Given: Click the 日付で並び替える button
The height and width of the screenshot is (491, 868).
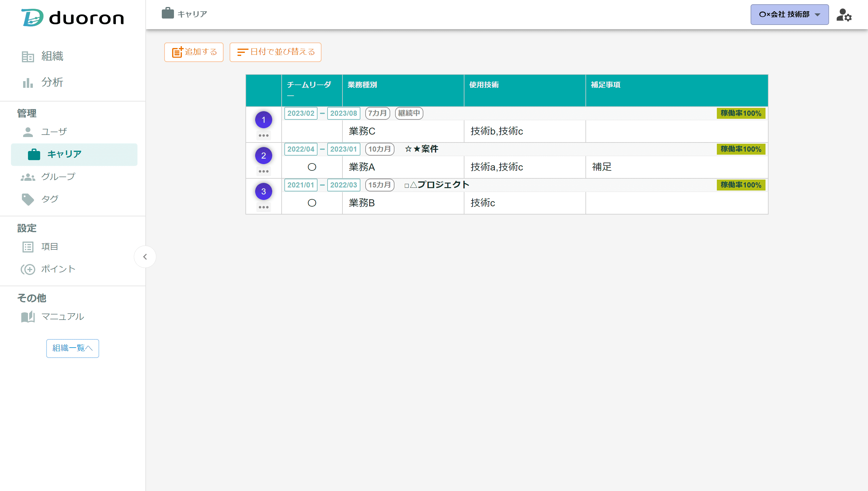Looking at the screenshot, I should (275, 52).
